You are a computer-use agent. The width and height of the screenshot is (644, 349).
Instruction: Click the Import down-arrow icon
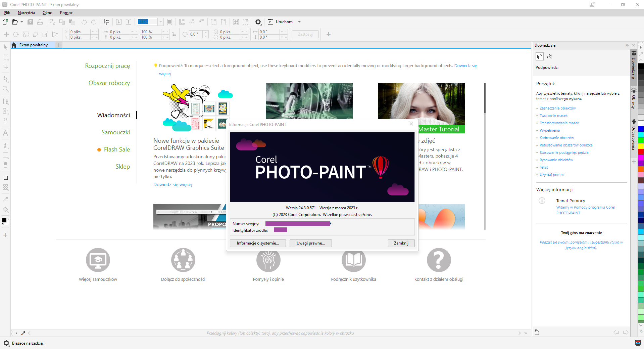tap(119, 22)
